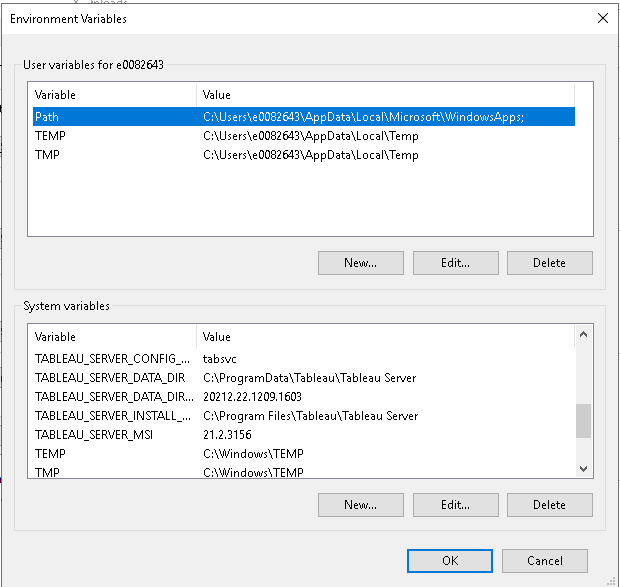
Task: Select TABLEAU_SERVER_INSTALL system variable row
Action: 304,415
